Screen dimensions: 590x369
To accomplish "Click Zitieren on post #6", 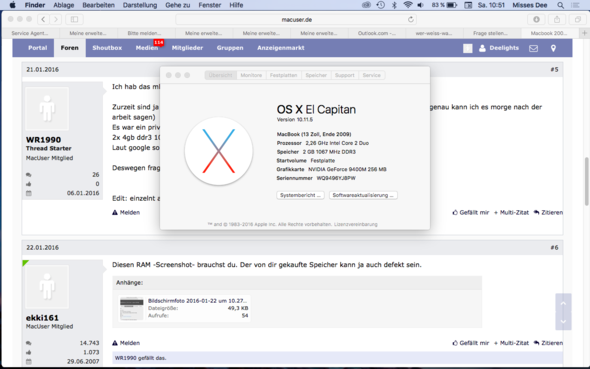I will coord(548,343).
